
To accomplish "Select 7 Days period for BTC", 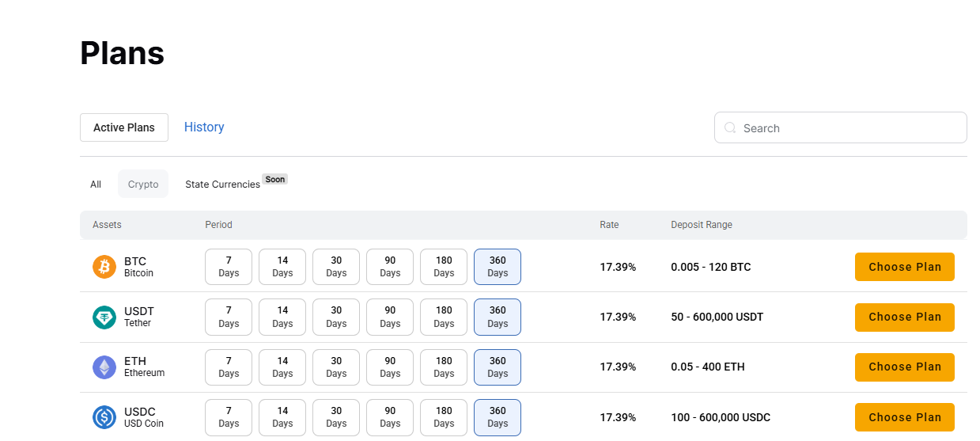I will click(229, 267).
